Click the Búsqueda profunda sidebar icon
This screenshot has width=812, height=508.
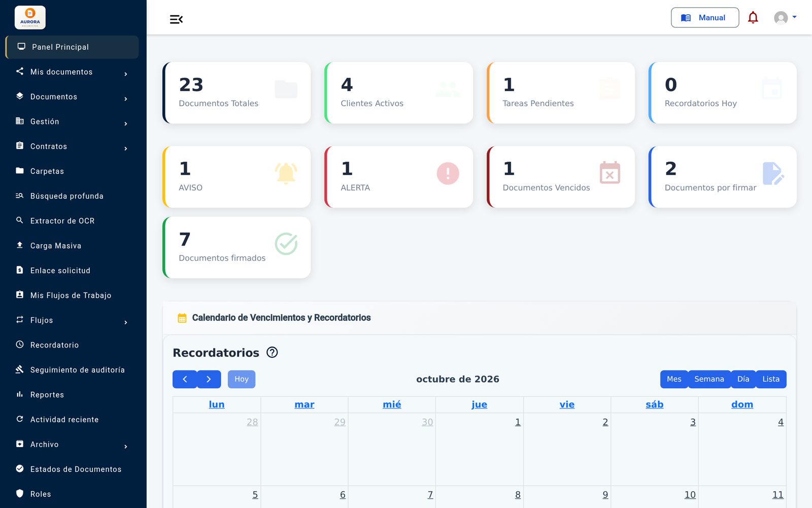(x=20, y=196)
